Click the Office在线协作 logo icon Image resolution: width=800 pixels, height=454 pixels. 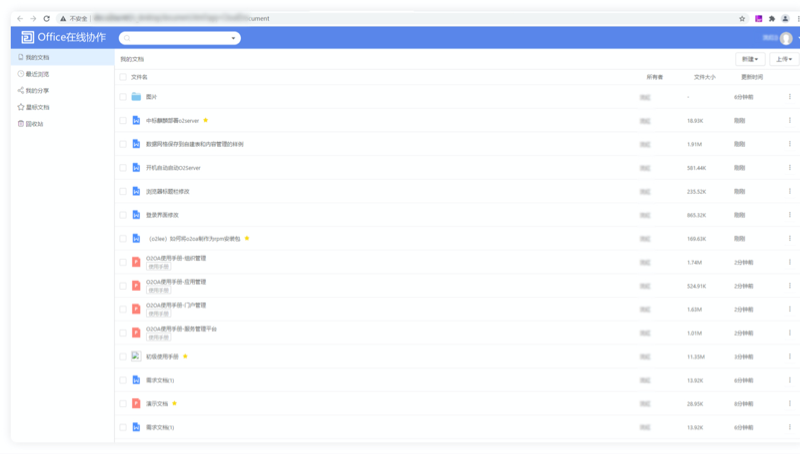pos(27,38)
